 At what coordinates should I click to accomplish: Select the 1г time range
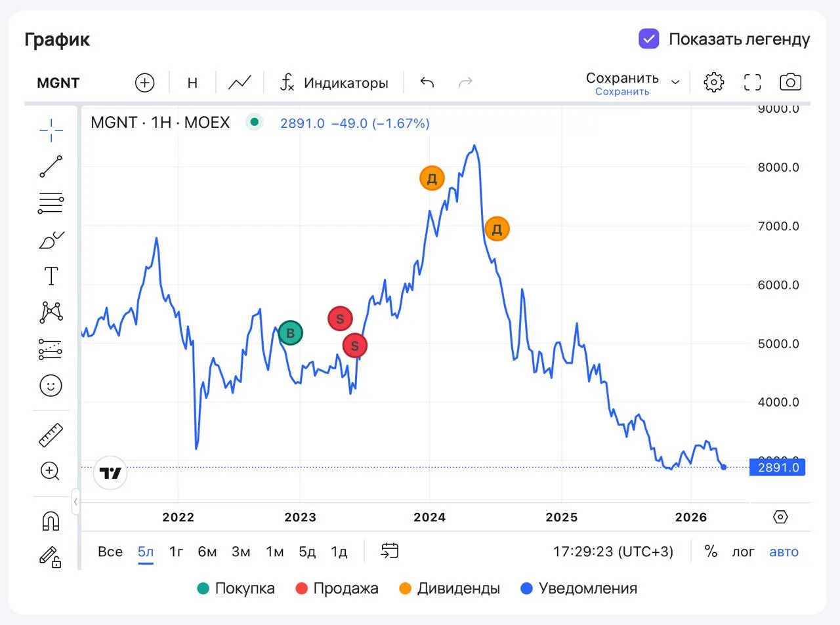click(176, 552)
